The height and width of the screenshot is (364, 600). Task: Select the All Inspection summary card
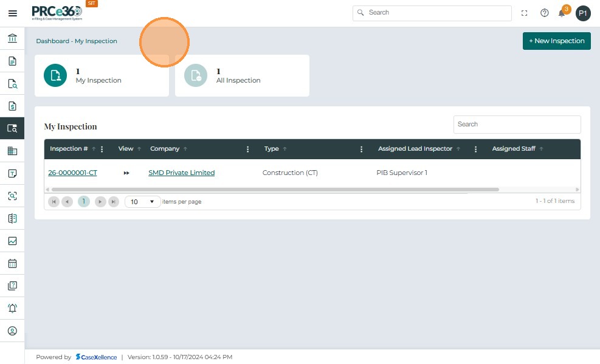pyautogui.click(x=242, y=76)
